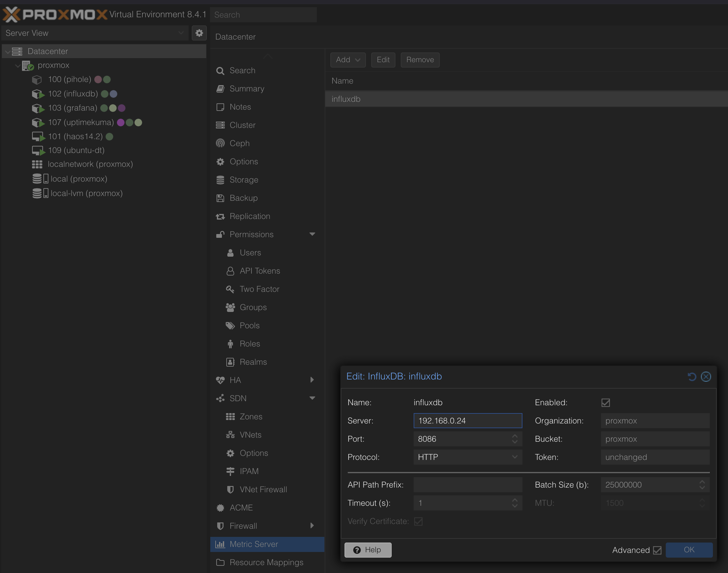Click inside the Server address field

click(x=467, y=421)
